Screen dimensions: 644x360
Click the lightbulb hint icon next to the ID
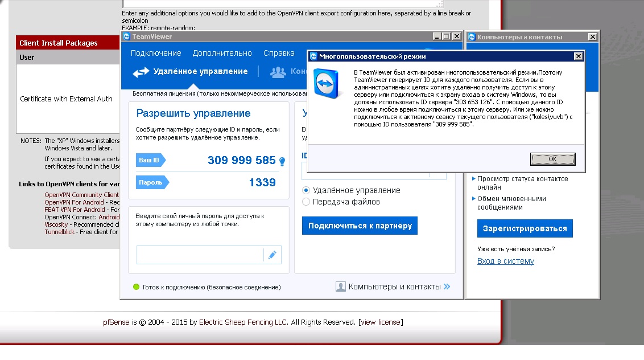(282, 161)
